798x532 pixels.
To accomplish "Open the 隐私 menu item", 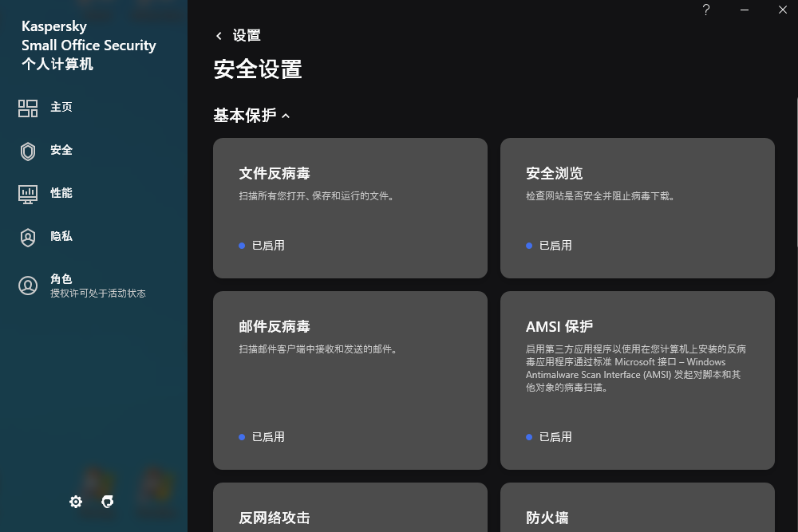I will click(x=61, y=236).
